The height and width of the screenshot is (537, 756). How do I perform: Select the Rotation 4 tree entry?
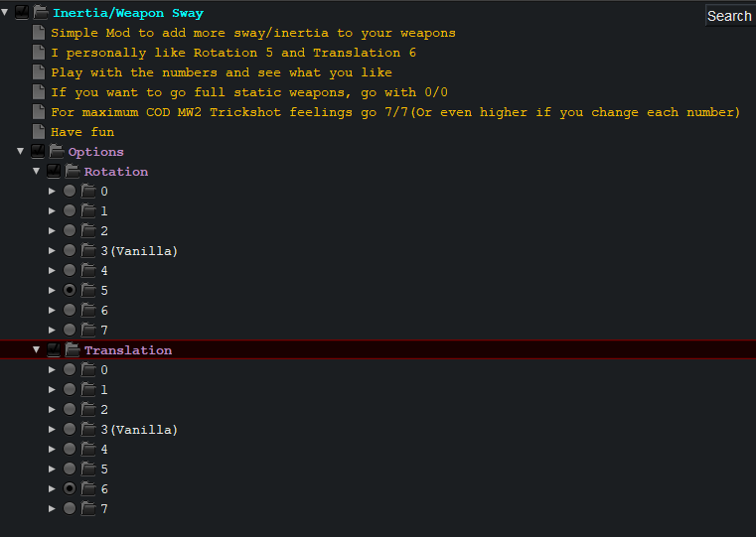pyautogui.click(x=104, y=271)
